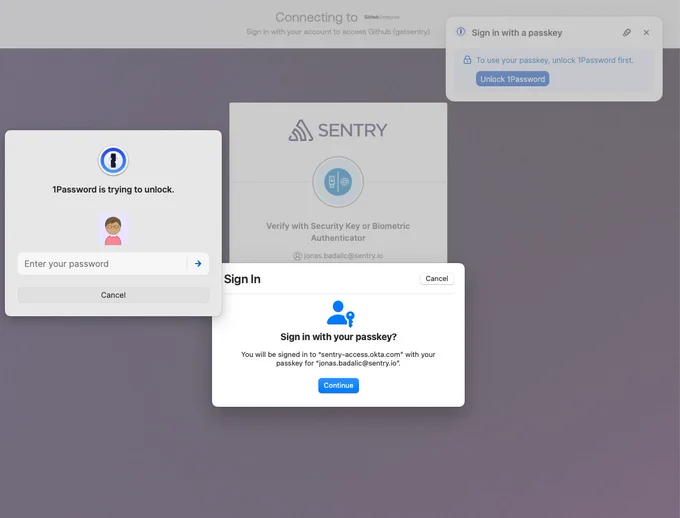This screenshot has width=680, height=518.
Task: Click the key icon in passkey popup header
Action: [x=627, y=33]
